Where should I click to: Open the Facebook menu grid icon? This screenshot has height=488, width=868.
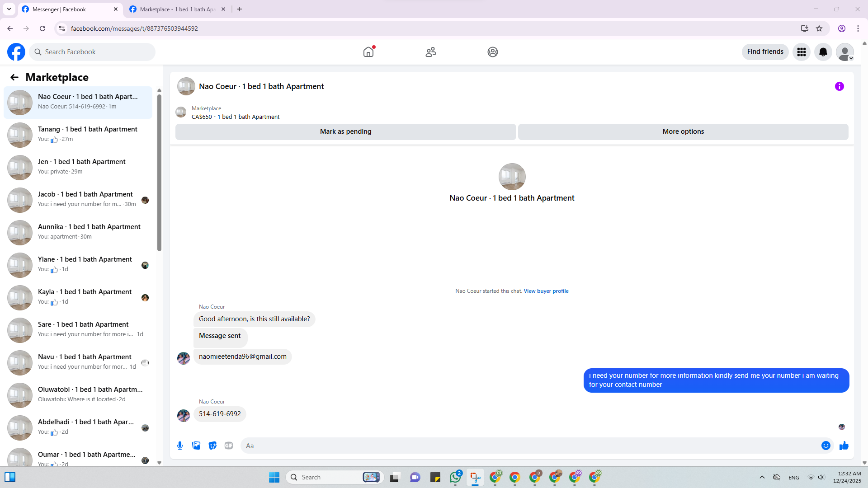(x=801, y=52)
